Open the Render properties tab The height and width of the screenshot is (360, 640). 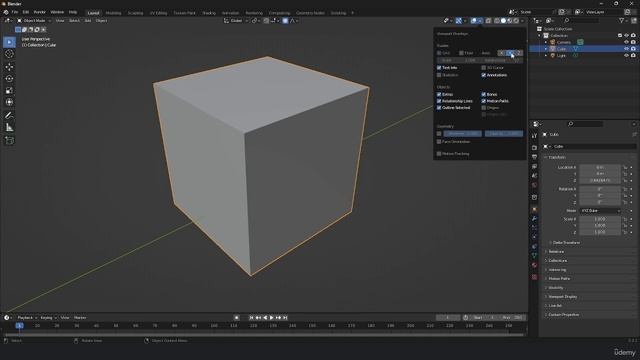(534, 147)
